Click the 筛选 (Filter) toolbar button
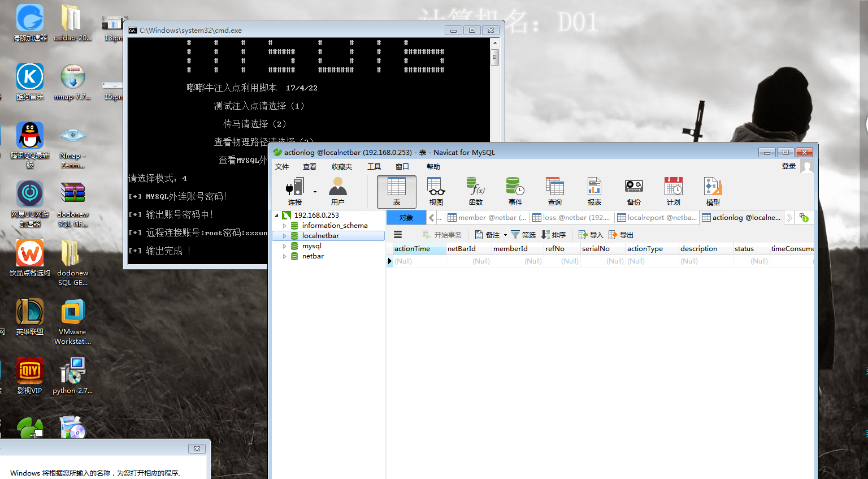Screen dimensions: 868x479 (523, 235)
